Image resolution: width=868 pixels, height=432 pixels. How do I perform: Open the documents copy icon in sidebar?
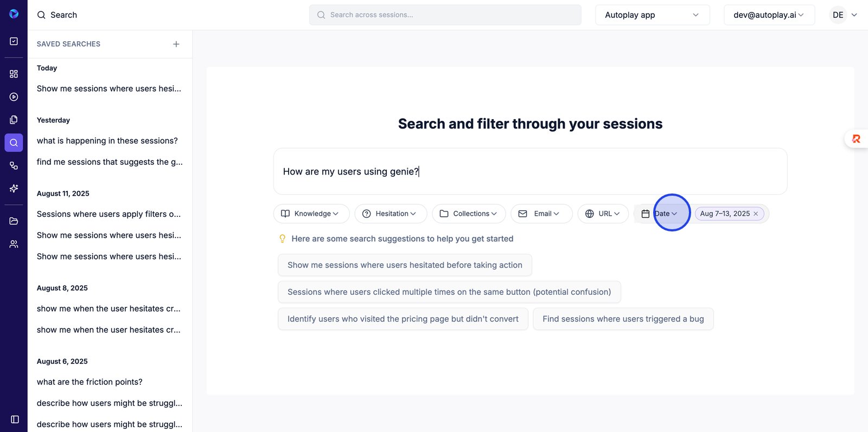click(14, 120)
